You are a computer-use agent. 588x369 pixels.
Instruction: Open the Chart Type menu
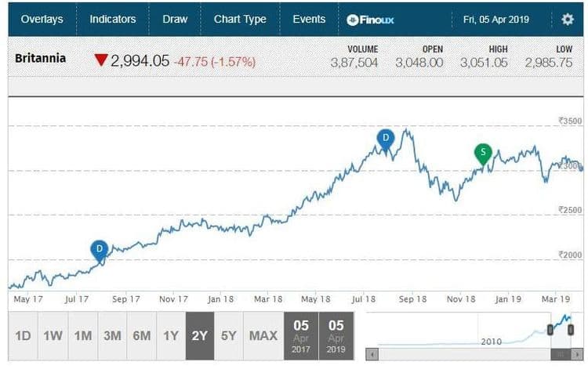pyautogui.click(x=240, y=20)
